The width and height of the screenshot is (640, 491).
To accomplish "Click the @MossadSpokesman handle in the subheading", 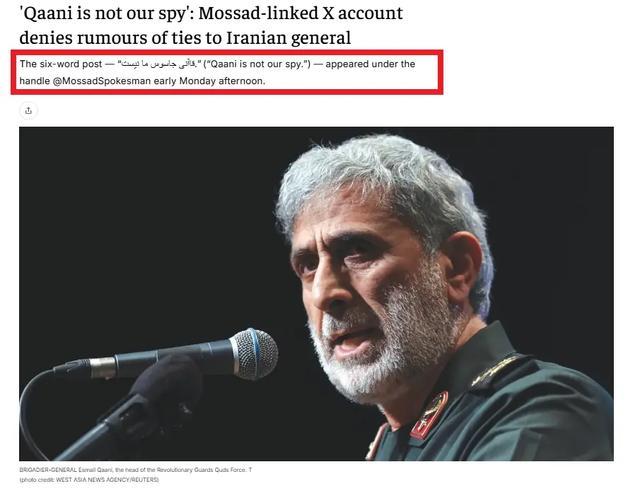I will pyautogui.click(x=102, y=81).
